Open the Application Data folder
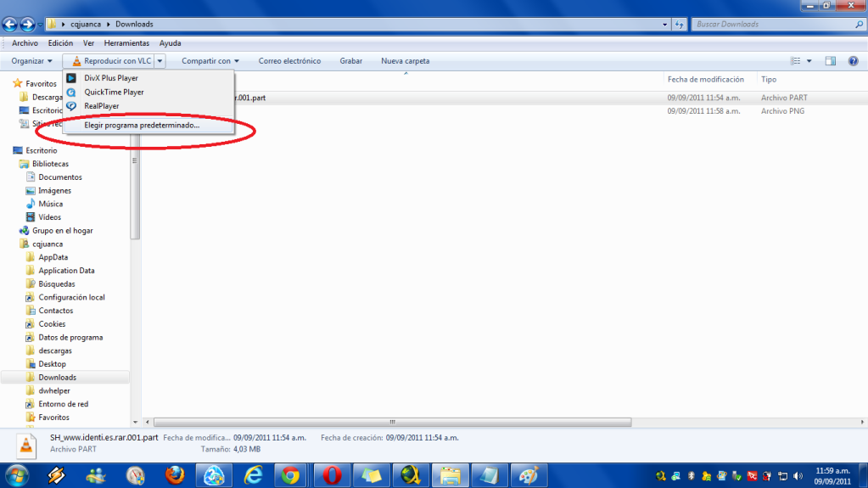The image size is (868, 488). (x=60, y=271)
